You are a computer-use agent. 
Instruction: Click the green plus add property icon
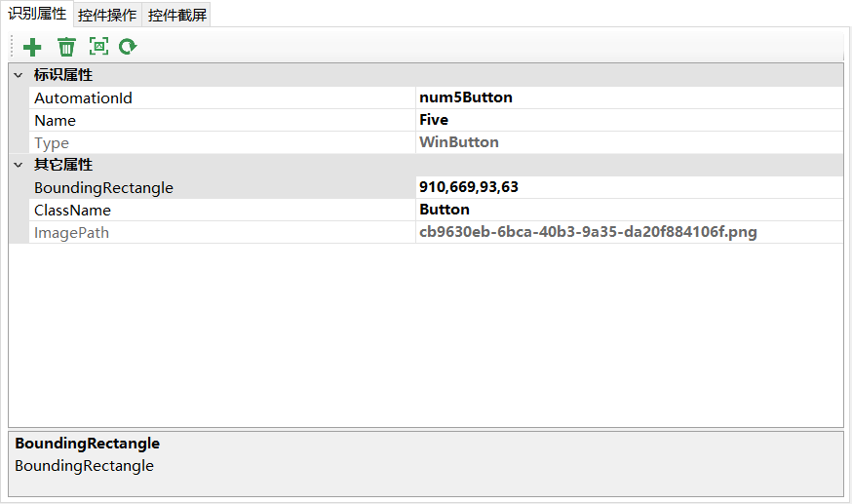coord(32,47)
